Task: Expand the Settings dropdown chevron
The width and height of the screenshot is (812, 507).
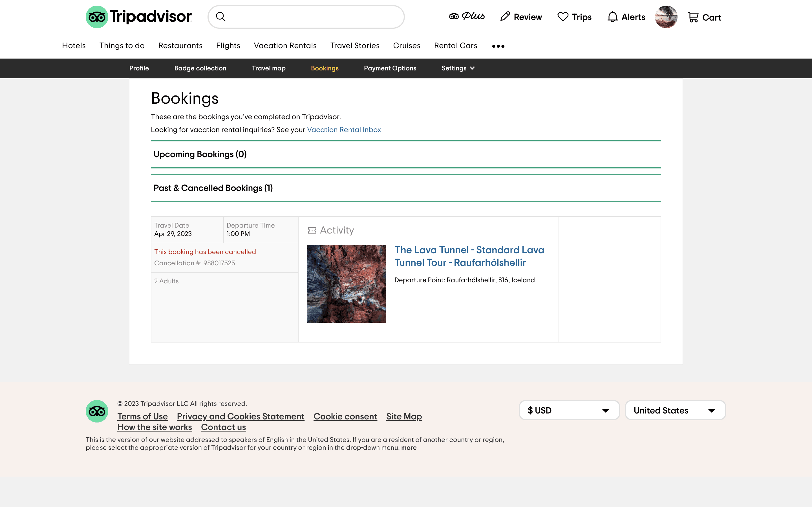Action: coord(472,68)
